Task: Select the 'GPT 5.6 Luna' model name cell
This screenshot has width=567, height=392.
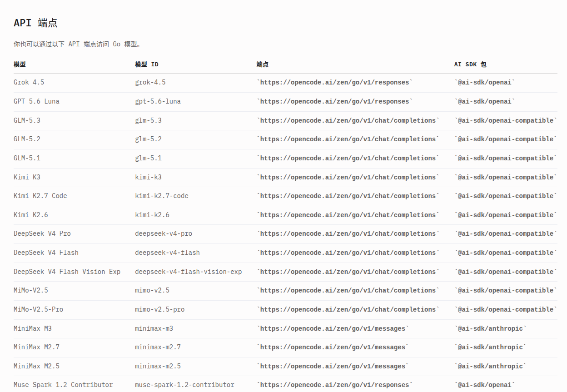Action: click(36, 101)
